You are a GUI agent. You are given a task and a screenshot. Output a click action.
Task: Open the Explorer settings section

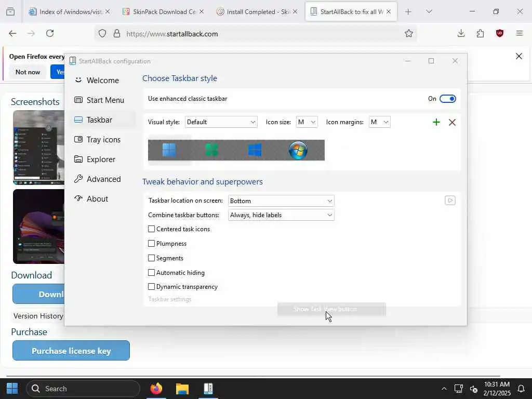click(x=102, y=159)
